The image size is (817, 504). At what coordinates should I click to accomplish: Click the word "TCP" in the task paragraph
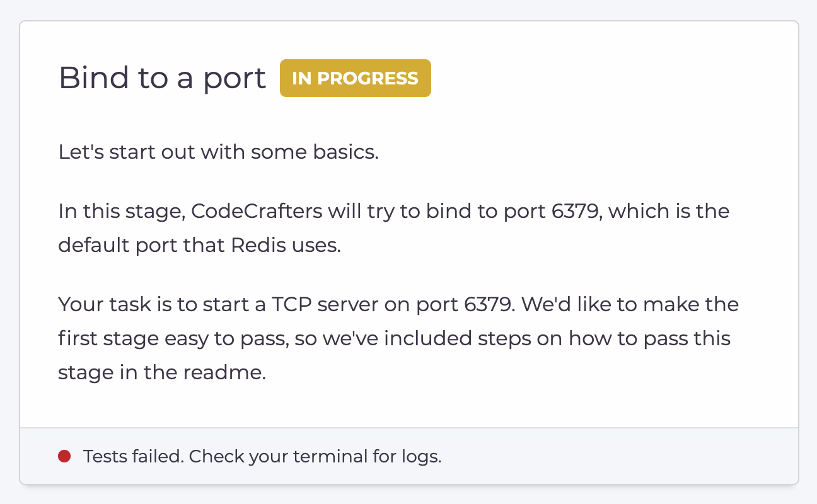coord(293,304)
